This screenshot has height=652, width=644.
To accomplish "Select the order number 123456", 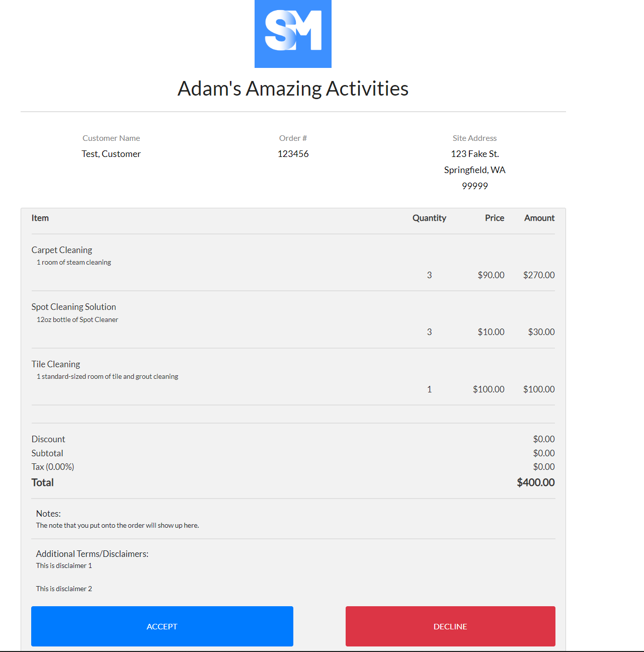I will click(x=293, y=154).
